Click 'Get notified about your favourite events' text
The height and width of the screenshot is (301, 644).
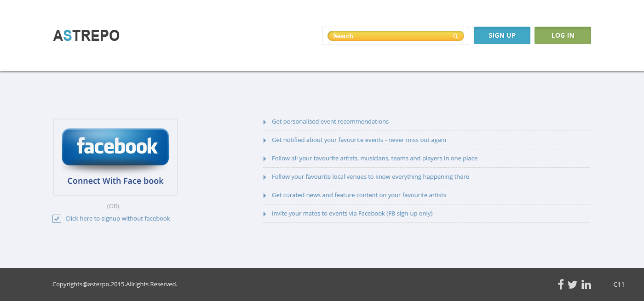359,140
